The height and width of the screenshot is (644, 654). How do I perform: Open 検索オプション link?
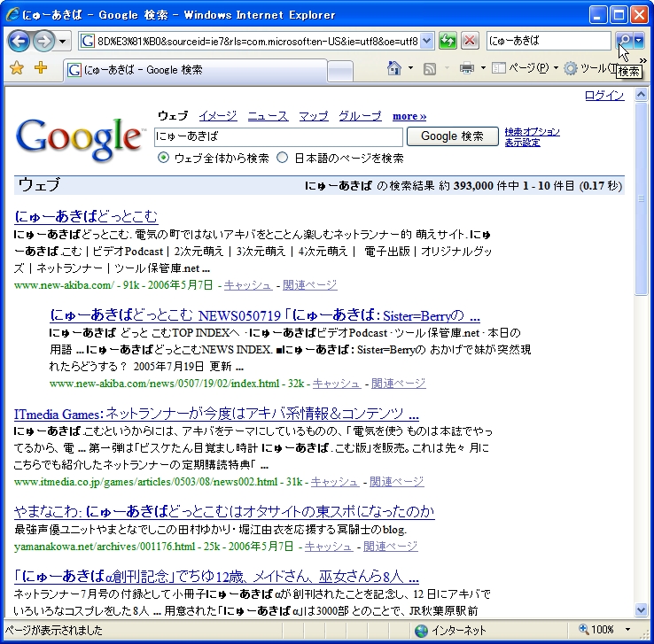(533, 132)
